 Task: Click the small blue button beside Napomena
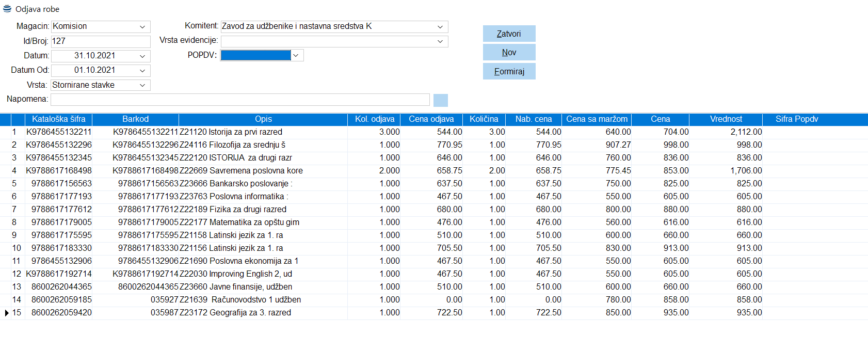pos(440,100)
